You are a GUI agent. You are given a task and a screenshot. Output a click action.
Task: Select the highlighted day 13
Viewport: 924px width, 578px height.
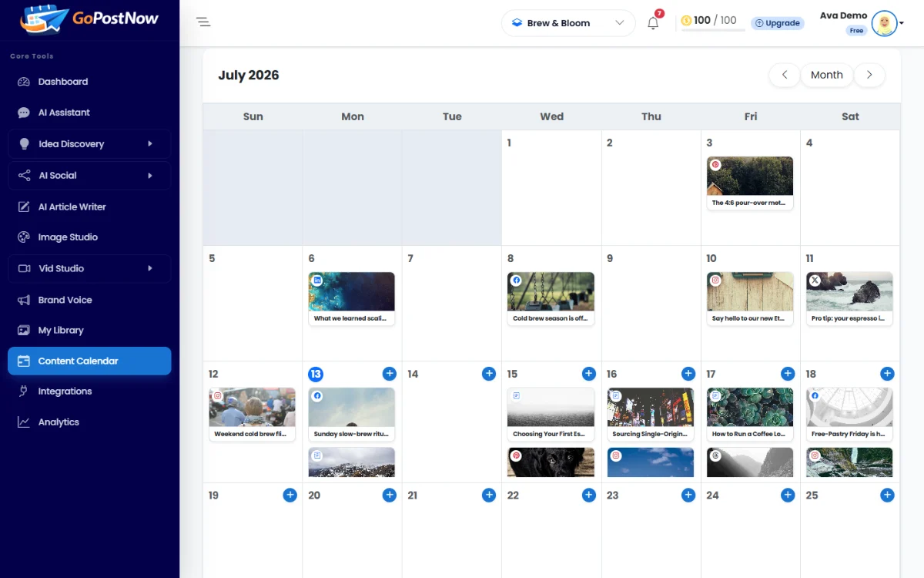(316, 374)
